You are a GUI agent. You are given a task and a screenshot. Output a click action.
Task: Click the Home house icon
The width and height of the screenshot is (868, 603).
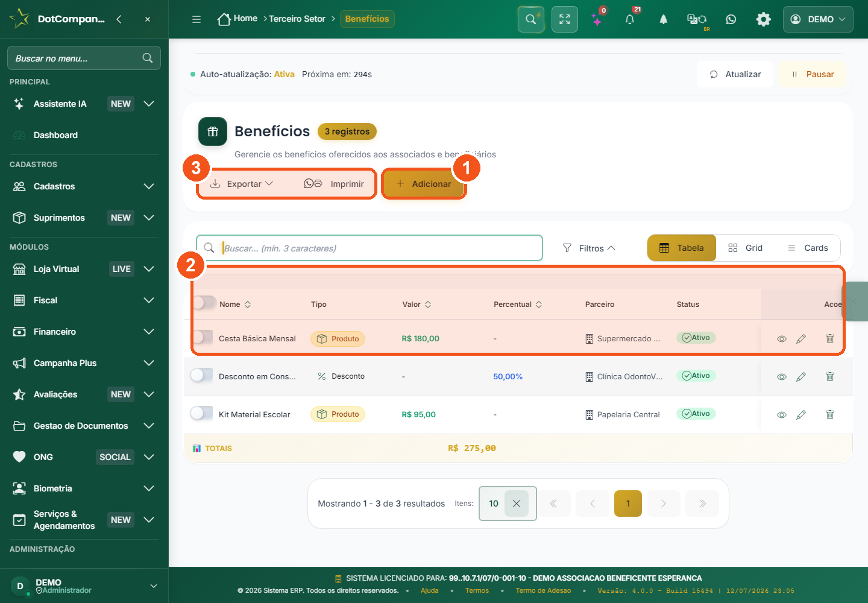(224, 19)
